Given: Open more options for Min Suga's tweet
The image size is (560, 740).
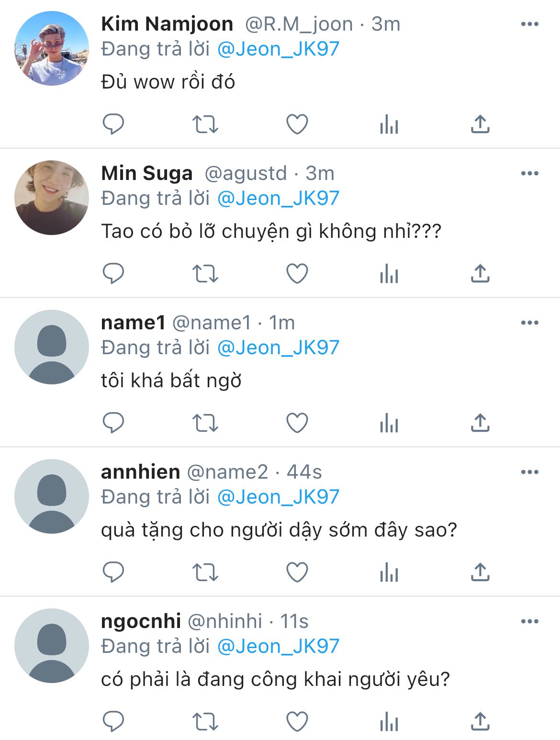Looking at the screenshot, I should click(x=529, y=173).
